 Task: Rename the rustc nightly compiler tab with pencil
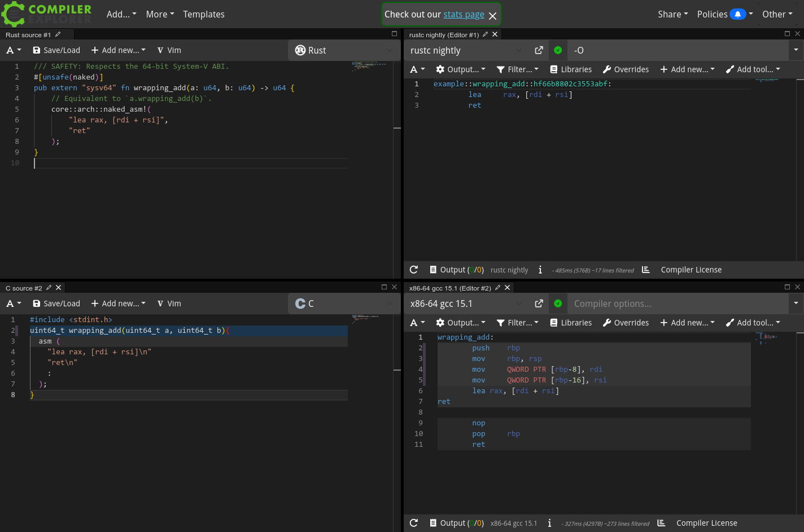click(485, 34)
